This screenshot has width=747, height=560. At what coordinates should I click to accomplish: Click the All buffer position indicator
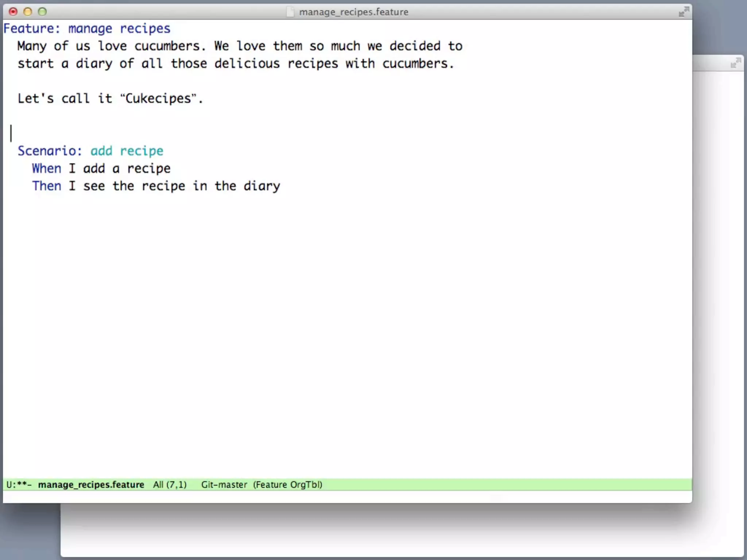(158, 485)
